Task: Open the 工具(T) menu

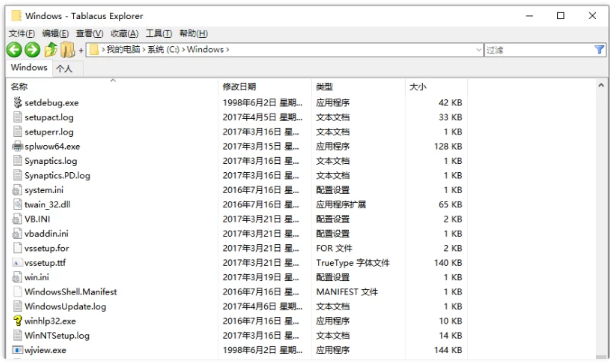Action: [x=159, y=34]
